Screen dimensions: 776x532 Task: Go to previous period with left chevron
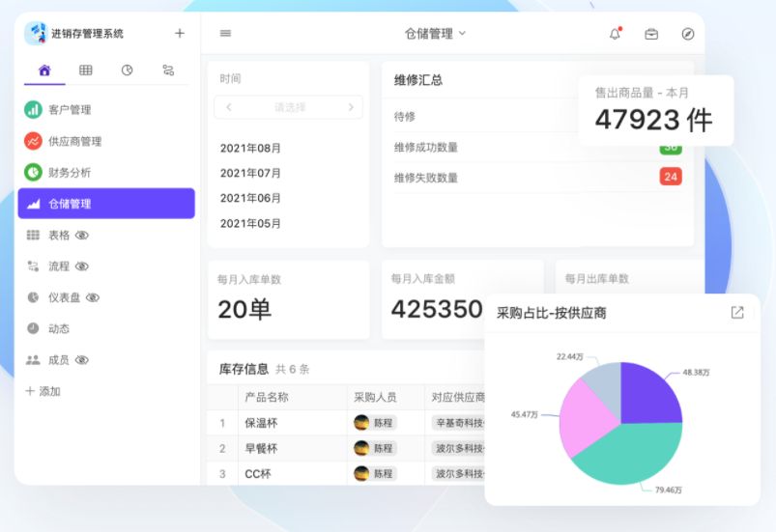coord(229,107)
